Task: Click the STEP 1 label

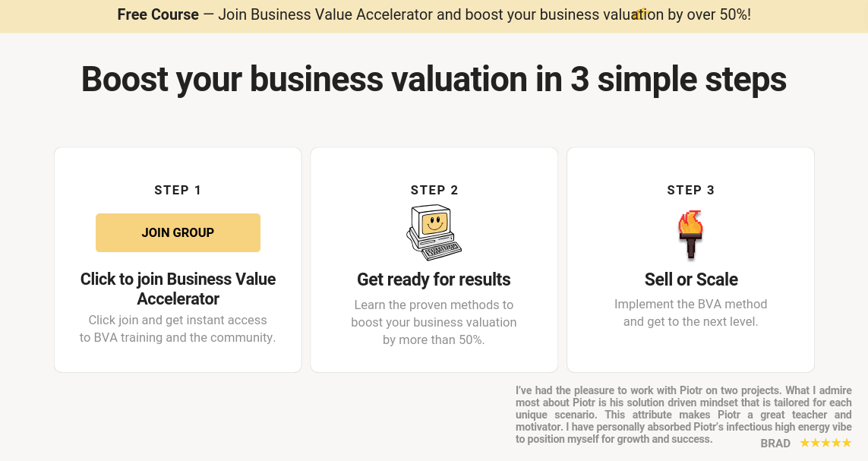Action: [x=178, y=190]
